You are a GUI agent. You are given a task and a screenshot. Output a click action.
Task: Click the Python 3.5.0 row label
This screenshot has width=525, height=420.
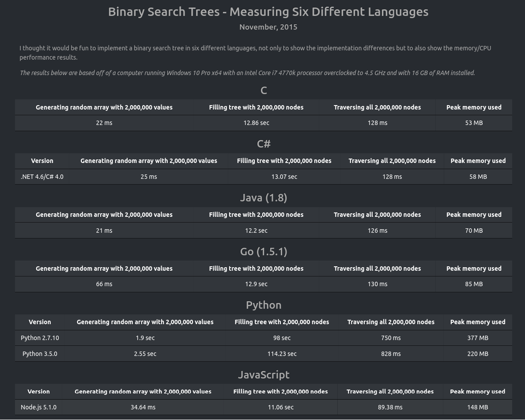(x=40, y=354)
